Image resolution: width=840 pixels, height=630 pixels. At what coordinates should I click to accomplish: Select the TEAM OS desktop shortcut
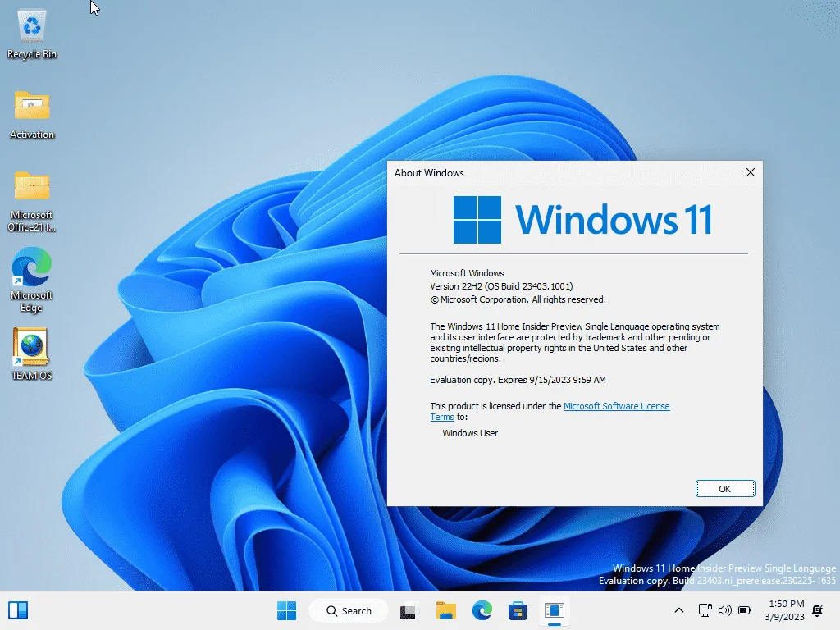click(32, 354)
